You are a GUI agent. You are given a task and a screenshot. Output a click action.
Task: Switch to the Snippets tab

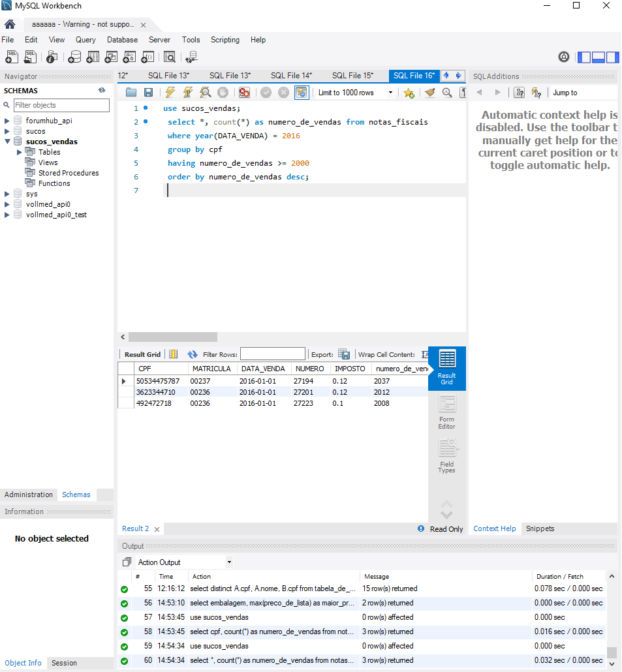click(540, 528)
